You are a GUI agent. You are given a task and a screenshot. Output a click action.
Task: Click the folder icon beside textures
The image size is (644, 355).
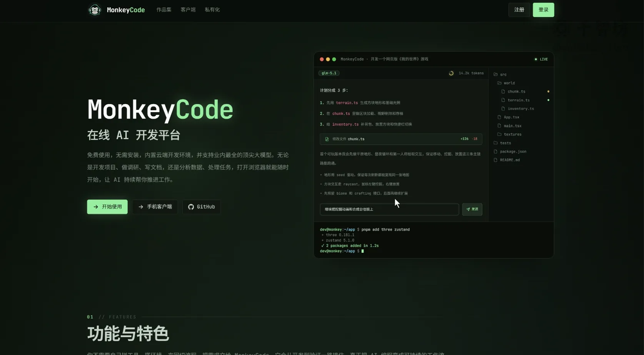(499, 134)
